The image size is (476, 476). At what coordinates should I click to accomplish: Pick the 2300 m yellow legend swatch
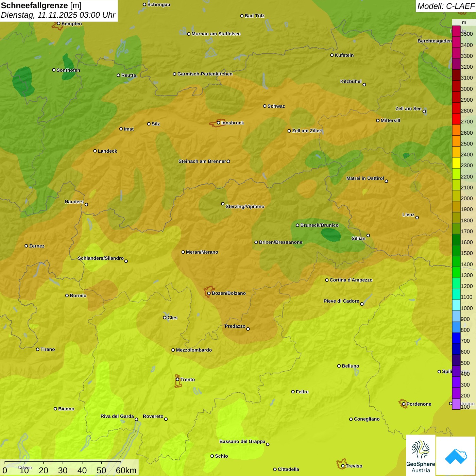coord(456,163)
